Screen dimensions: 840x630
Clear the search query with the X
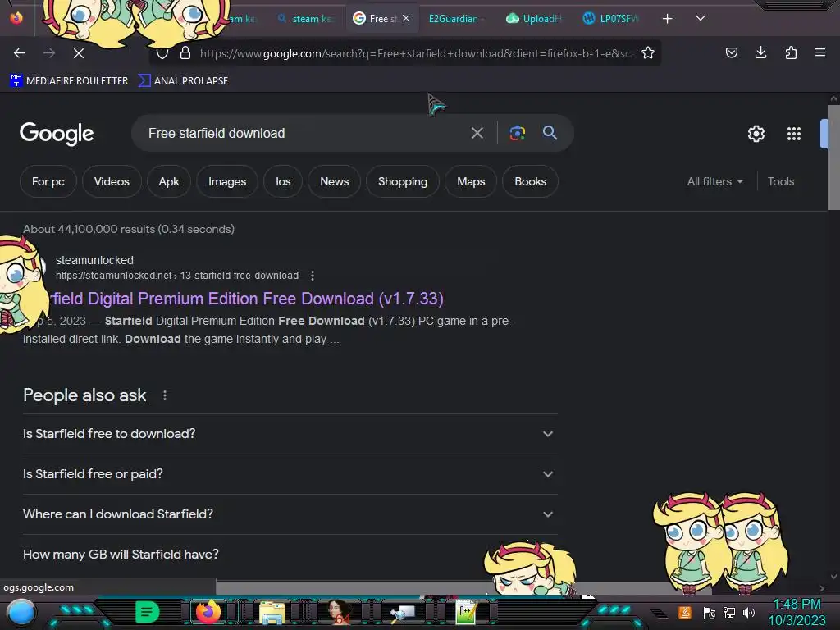pyautogui.click(x=477, y=133)
